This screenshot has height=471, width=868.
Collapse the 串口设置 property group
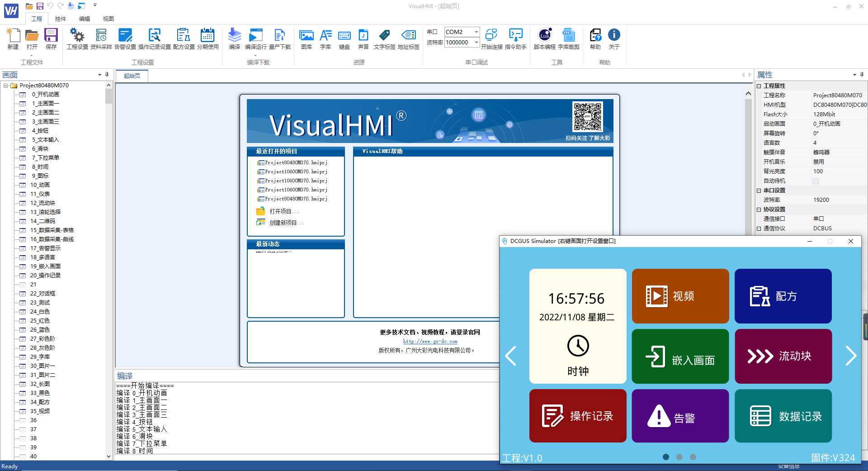(759, 190)
